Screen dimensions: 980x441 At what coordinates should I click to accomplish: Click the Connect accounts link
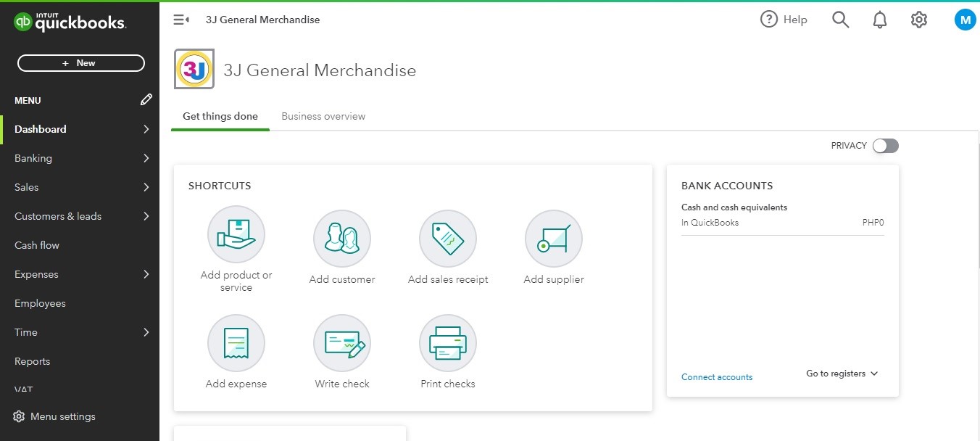tap(717, 377)
